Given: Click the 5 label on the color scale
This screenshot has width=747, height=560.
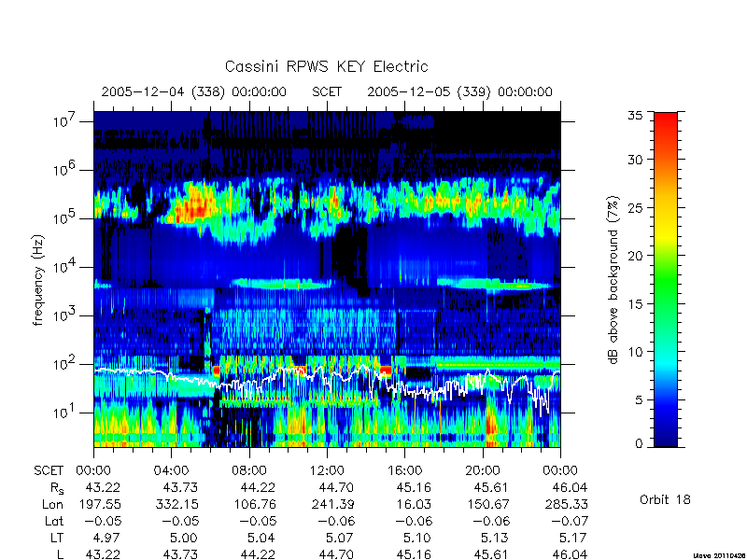Looking at the screenshot, I should (639, 399).
